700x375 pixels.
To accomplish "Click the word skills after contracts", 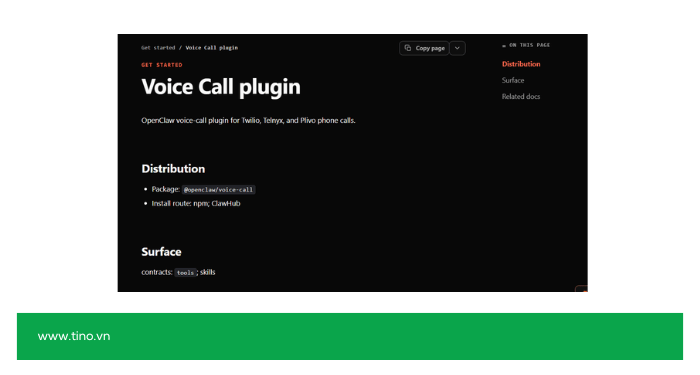I will point(208,272).
